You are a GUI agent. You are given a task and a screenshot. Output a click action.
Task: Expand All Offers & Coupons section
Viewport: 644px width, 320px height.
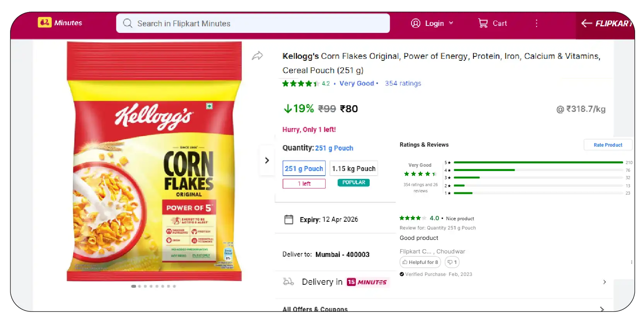pyautogui.click(x=601, y=309)
